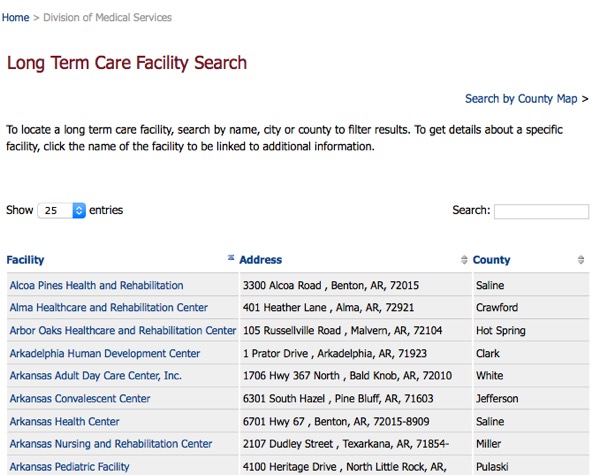Open Arkadelphia Human Development Center
The width and height of the screenshot is (600, 475).
coord(105,354)
